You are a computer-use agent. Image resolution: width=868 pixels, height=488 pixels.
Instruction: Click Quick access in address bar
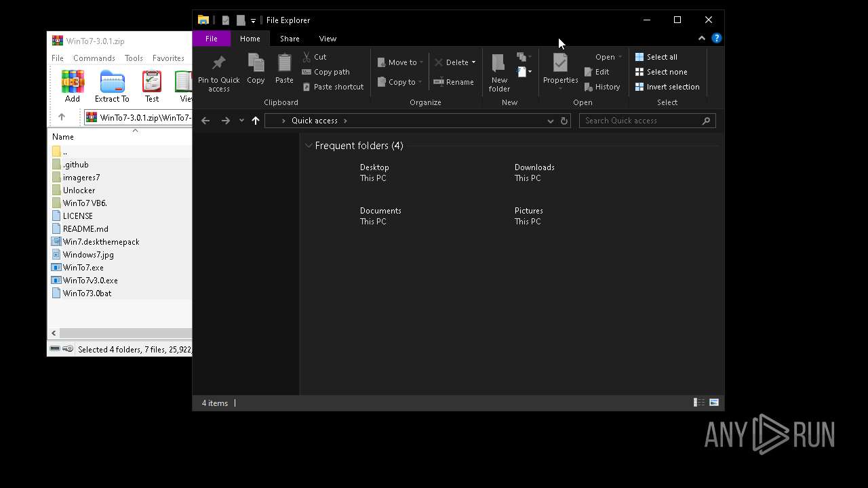point(314,121)
